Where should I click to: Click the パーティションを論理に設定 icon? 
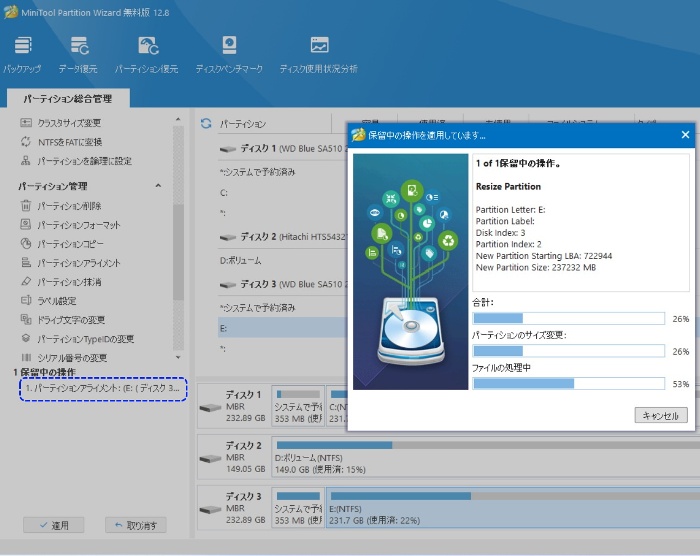pos(26,161)
